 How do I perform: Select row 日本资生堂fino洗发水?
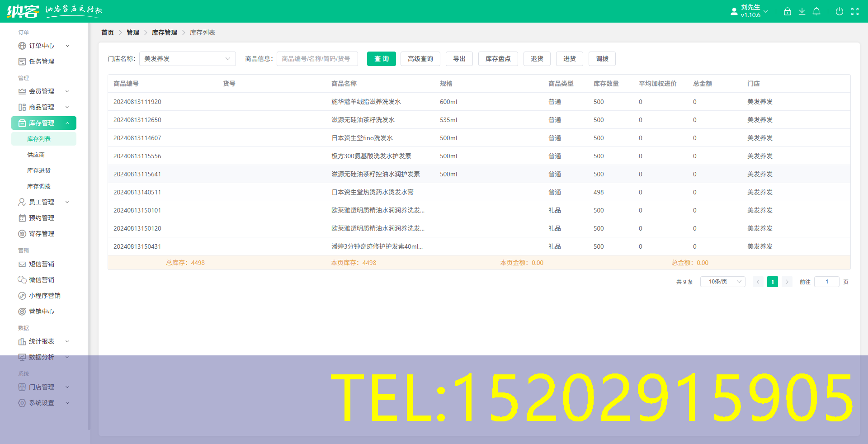(x=479, y=138)
